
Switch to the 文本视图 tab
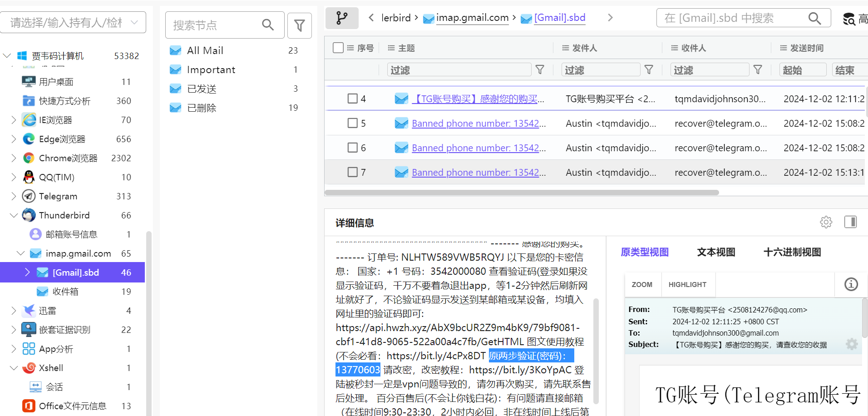click(x=716, y=252)
